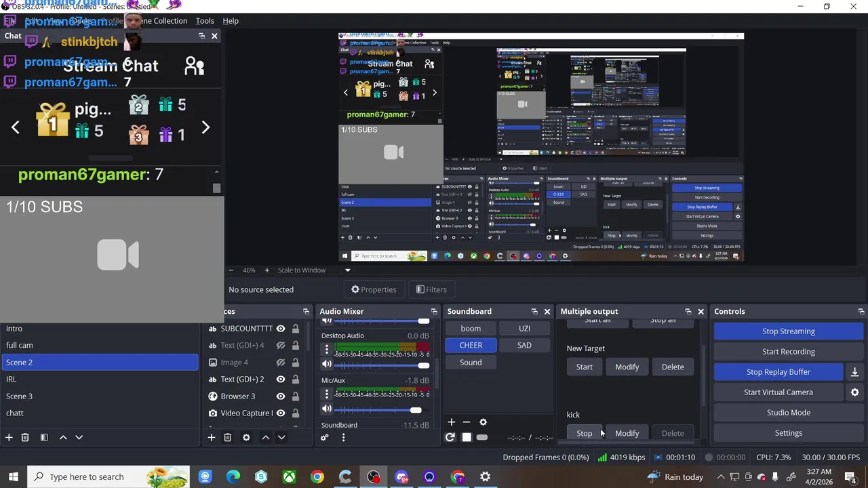
Task: Unlock the Browser 3 source
Action: [x=295, y=396]
